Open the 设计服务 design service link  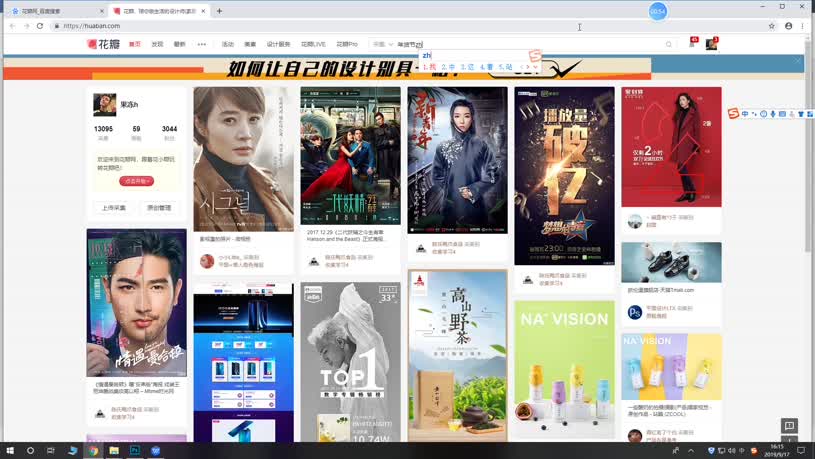tap(278, 44)
